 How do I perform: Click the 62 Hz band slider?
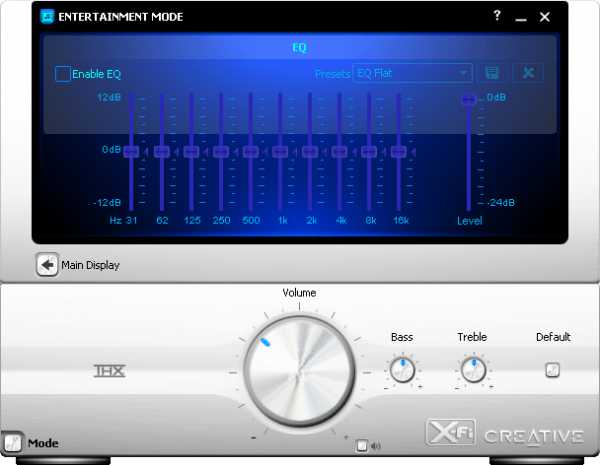click(x=162, y=152)
